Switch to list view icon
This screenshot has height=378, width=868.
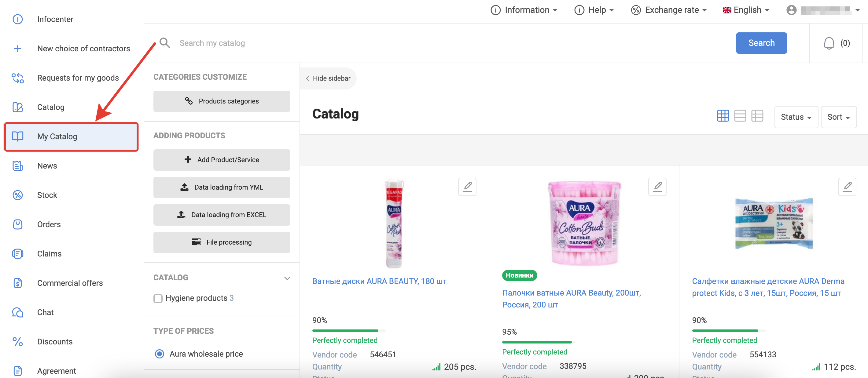point(740,116)
